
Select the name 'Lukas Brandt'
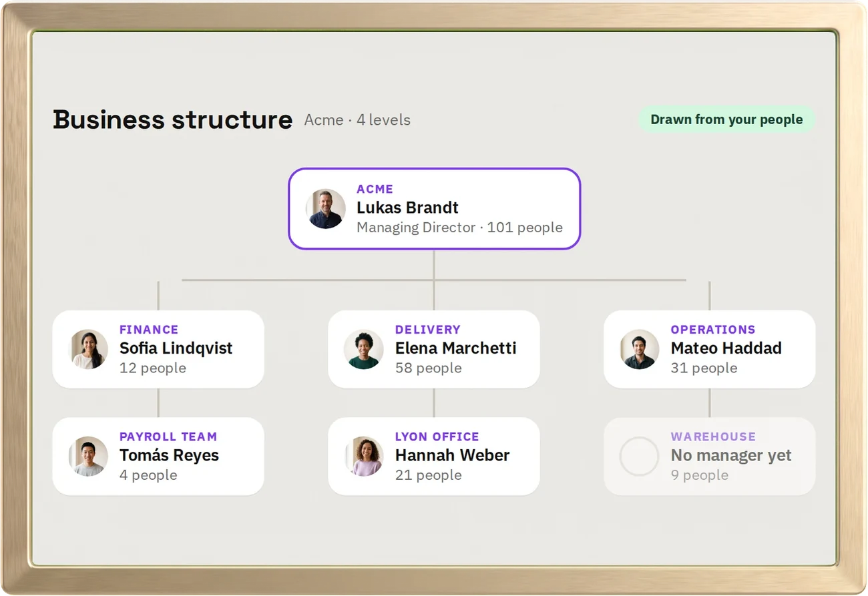pos(407,208)
